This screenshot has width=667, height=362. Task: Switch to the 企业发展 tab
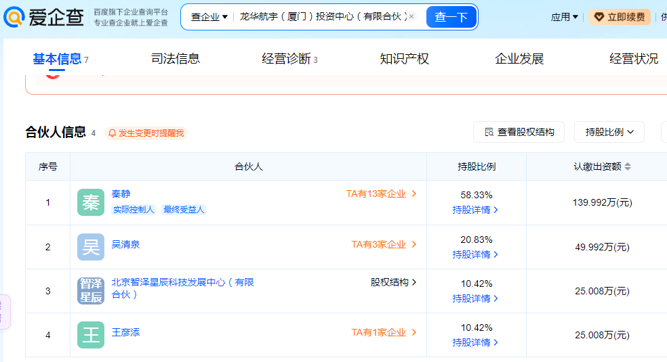click(519, 59)
